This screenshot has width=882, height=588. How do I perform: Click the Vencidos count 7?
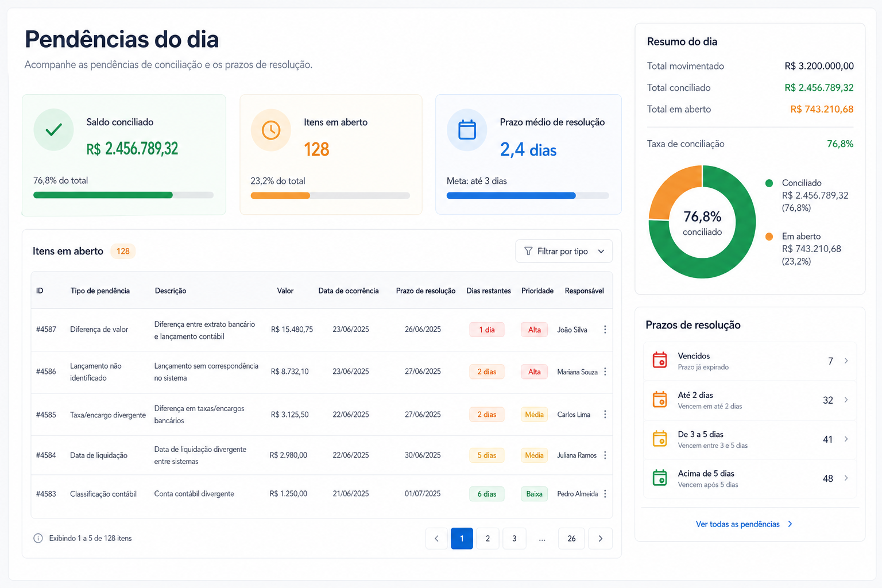830,361
